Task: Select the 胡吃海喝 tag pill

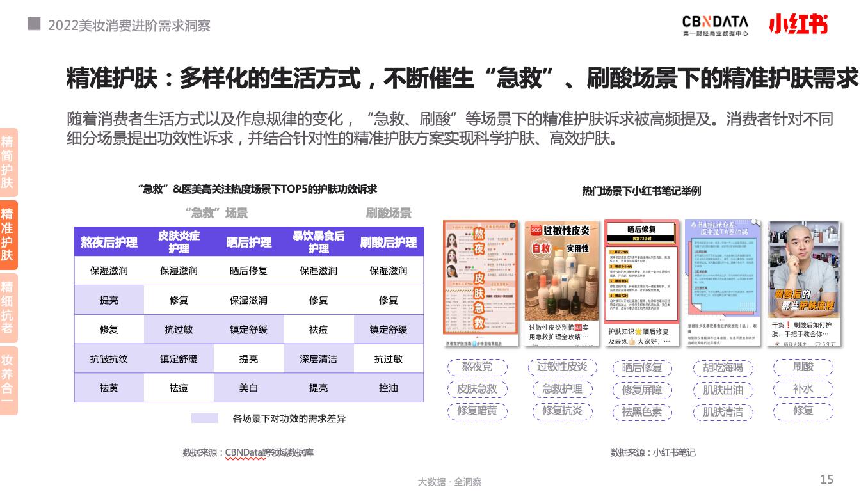Action: 723,367
